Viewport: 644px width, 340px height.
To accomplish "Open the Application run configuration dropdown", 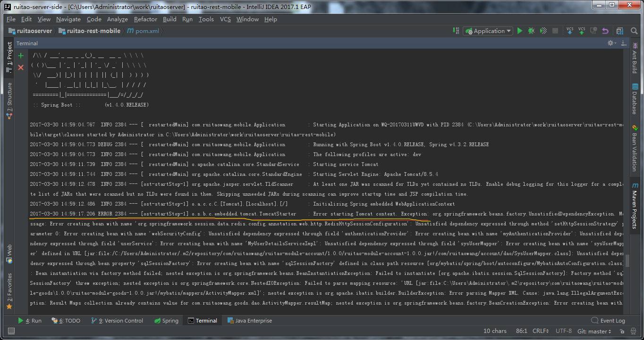I will click(488, 31).
